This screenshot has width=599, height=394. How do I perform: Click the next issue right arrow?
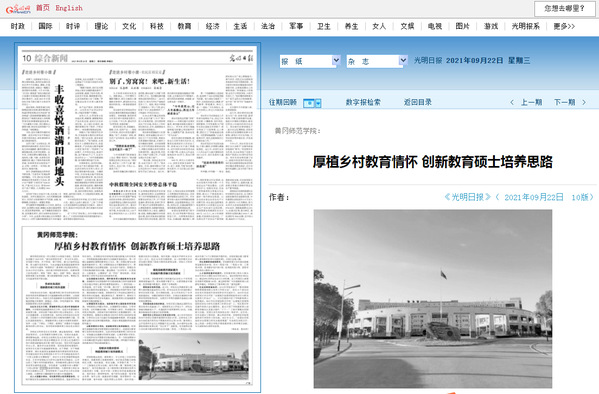coord(584,102)
